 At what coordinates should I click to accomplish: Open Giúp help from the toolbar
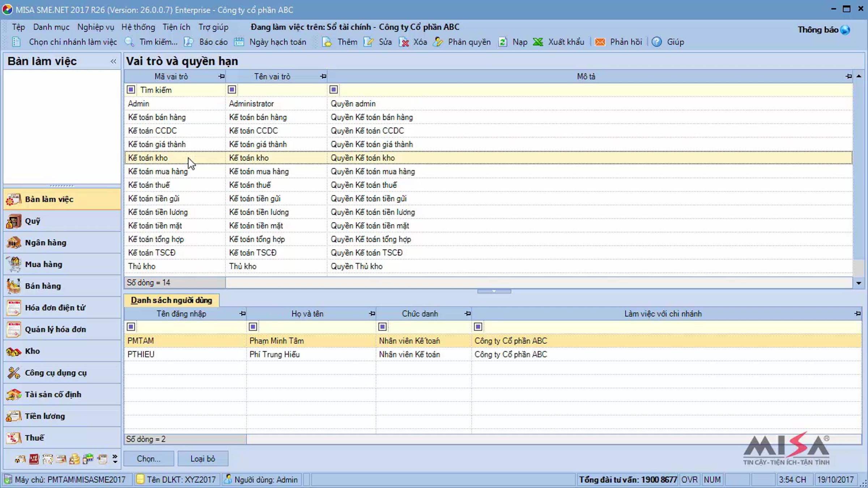pyautogui.click(x=668, y=42)
